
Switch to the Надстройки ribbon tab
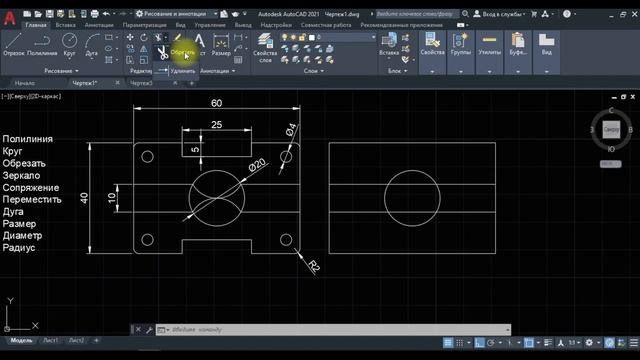pos(276,25)
